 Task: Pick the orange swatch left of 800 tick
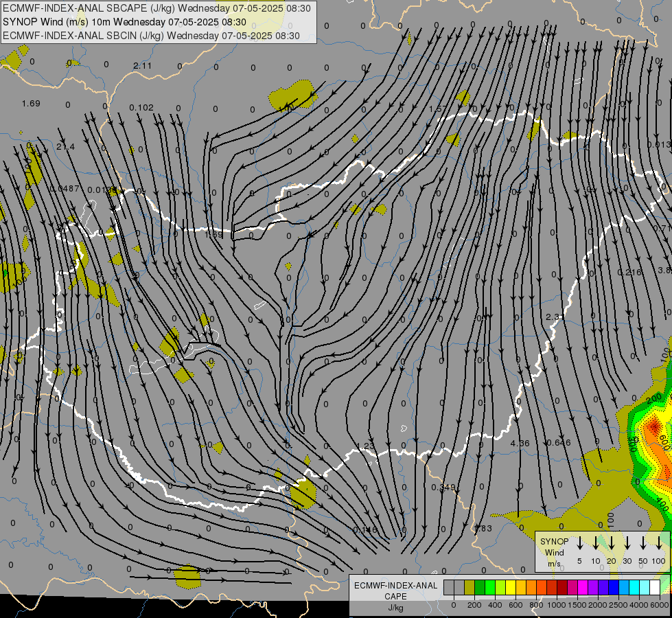(x=531, y=587)
